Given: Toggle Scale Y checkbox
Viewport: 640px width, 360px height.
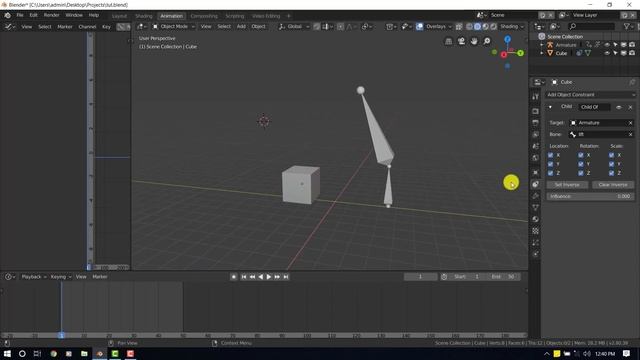Looking at the screenshot, I should (x=611, y=164).
